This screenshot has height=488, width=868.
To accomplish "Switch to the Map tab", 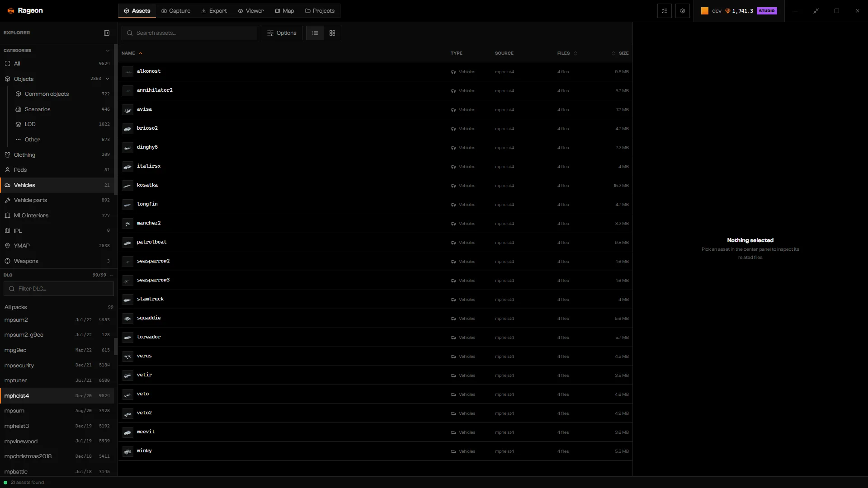I will coord(285,11).
